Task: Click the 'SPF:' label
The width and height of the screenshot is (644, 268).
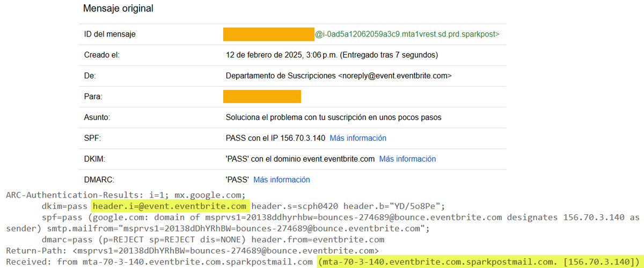Action: [93, 138]
